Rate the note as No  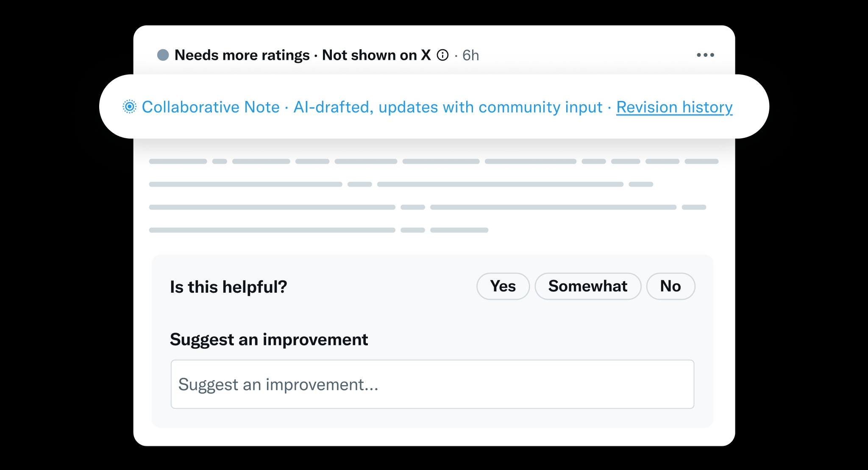tap(670, 286)
